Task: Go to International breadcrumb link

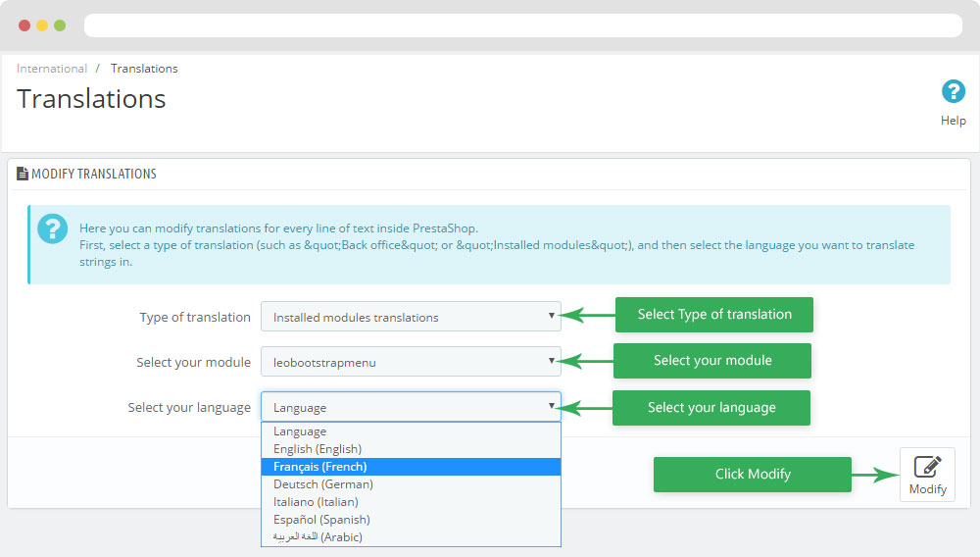Action: coord(52,69)
